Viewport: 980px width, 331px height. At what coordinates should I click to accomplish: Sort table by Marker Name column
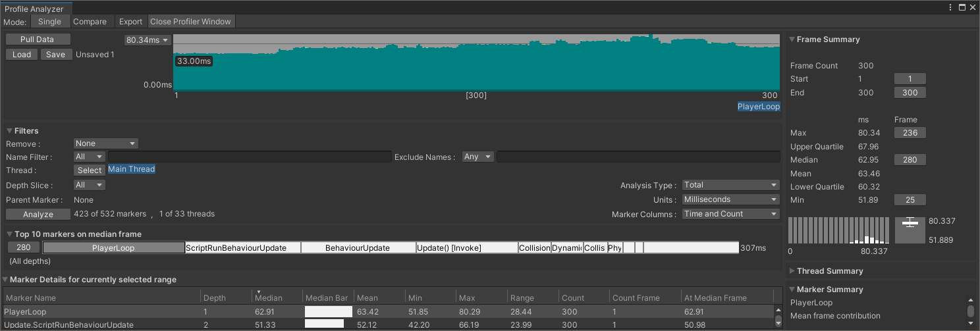[102, 297]
